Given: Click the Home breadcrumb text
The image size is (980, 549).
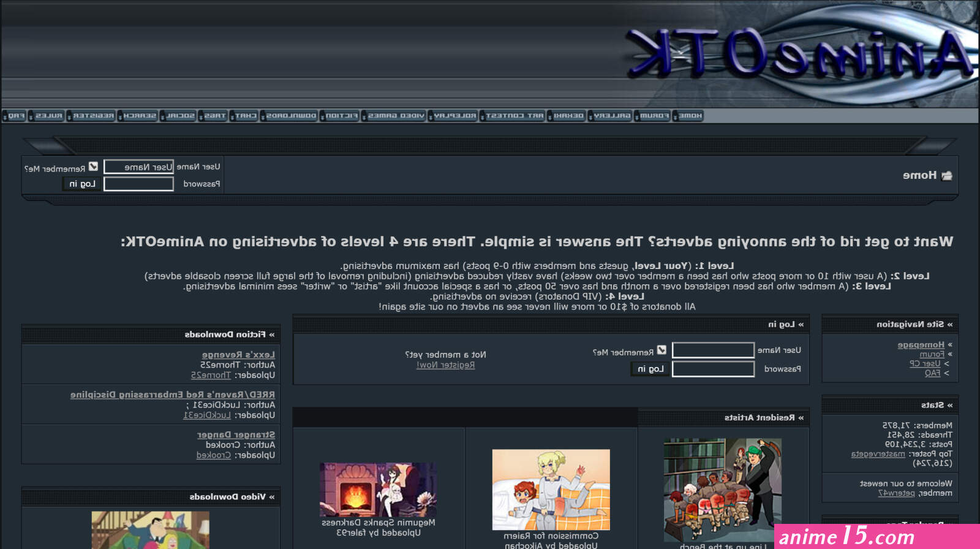Looking at the screenshot, I should pyautogui.click(x=919, y=176).
